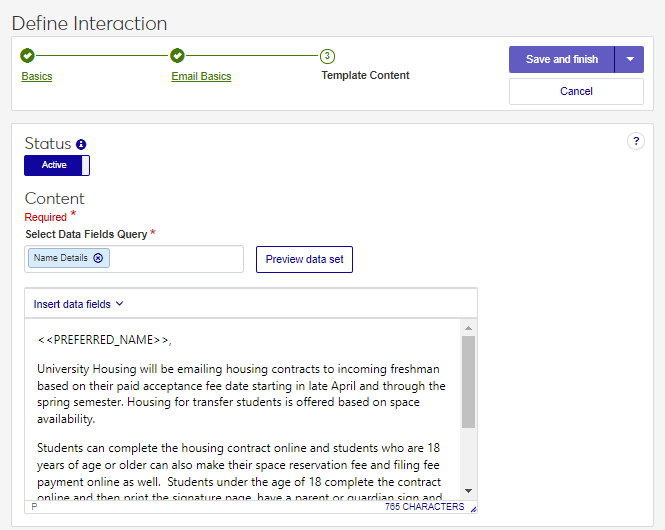Image resolution: width=665 pixels, height=530 pixels.
Task: Click the editor vertical scrollbar thumb
Action: [468, 380]
